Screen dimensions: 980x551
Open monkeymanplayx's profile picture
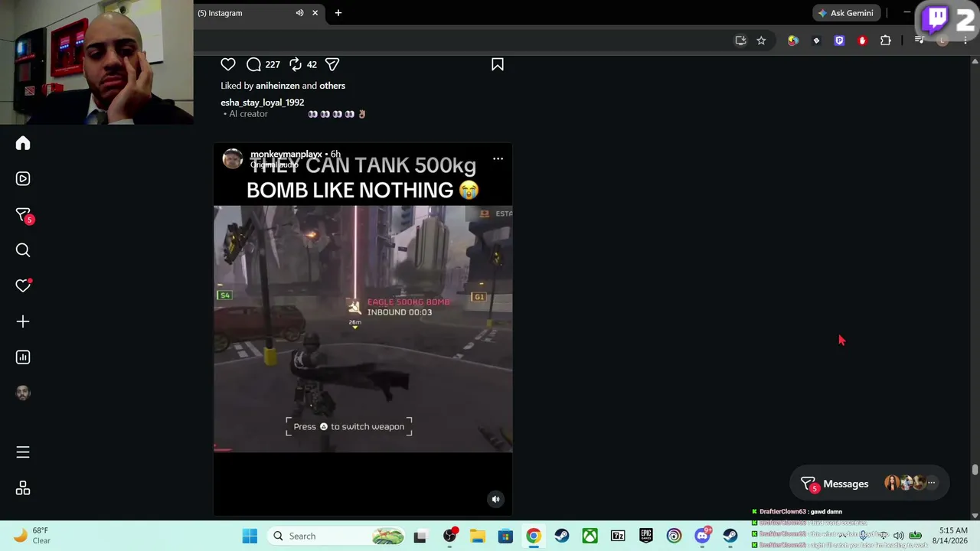pos(233,158)
